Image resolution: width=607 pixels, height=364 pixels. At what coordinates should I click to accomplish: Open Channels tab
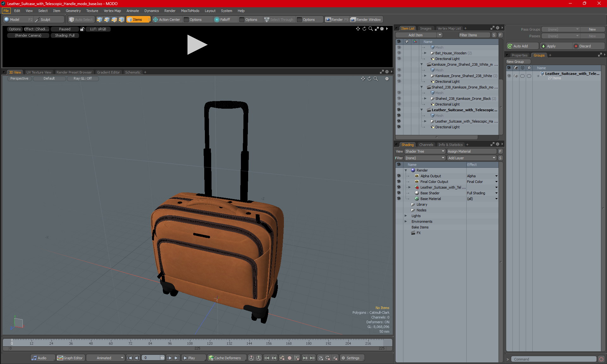(426, 145)
